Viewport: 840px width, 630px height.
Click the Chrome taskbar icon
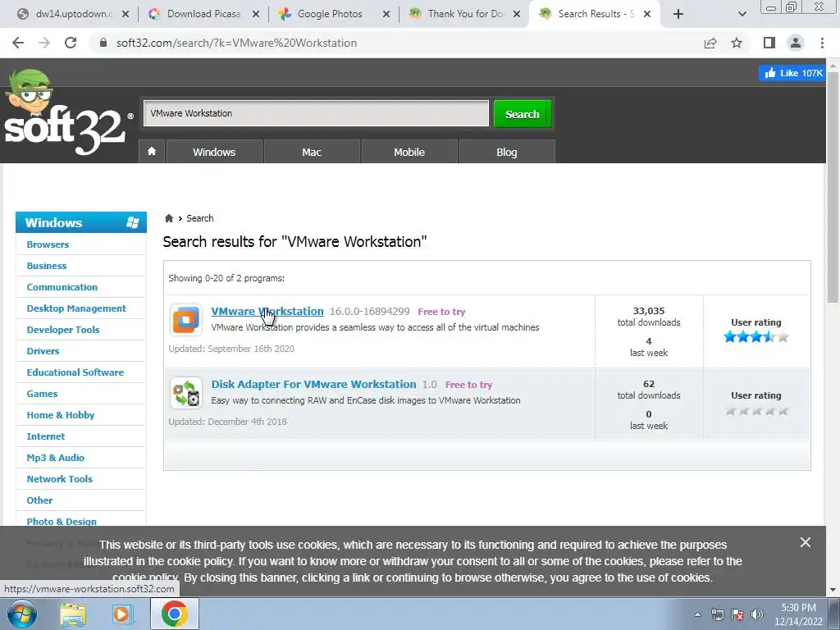click(175, 614)
